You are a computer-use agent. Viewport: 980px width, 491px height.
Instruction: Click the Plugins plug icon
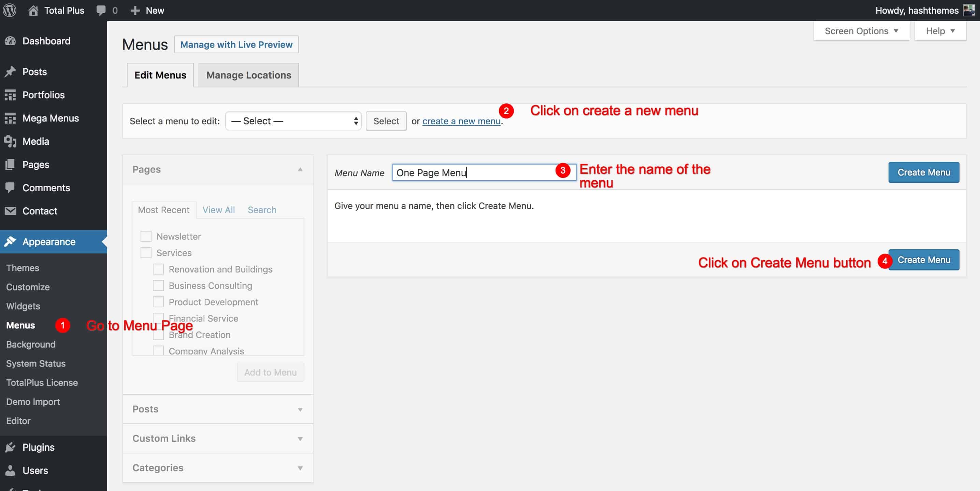point(10,447)
